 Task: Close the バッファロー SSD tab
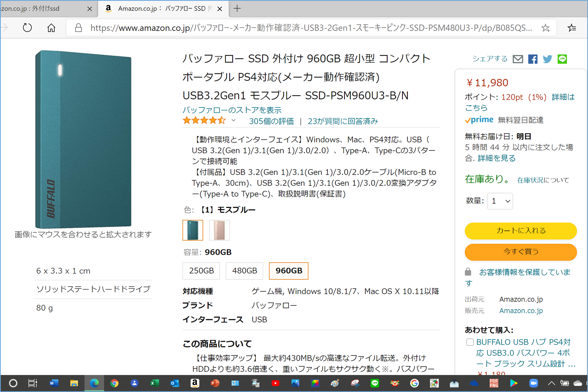point(220,9)
